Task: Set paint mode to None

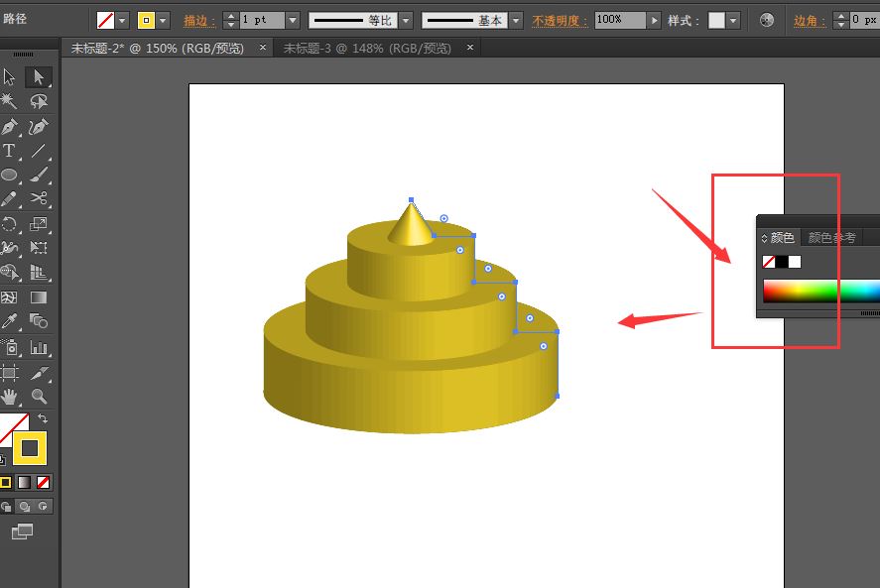Action: point(43,482)
